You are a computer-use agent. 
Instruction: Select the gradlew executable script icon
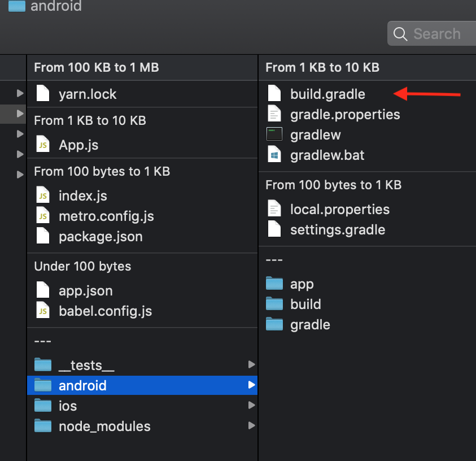click(x=274, y=134)
